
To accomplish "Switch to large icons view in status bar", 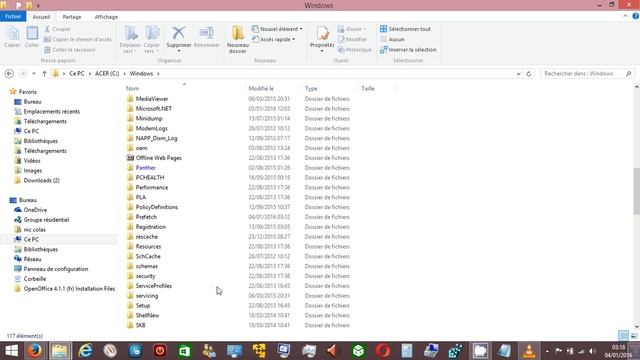I will (x=633, y=336).
